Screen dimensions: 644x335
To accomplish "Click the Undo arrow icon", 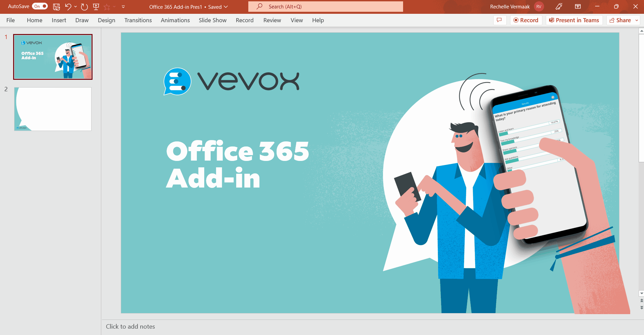I will point(68,7).
